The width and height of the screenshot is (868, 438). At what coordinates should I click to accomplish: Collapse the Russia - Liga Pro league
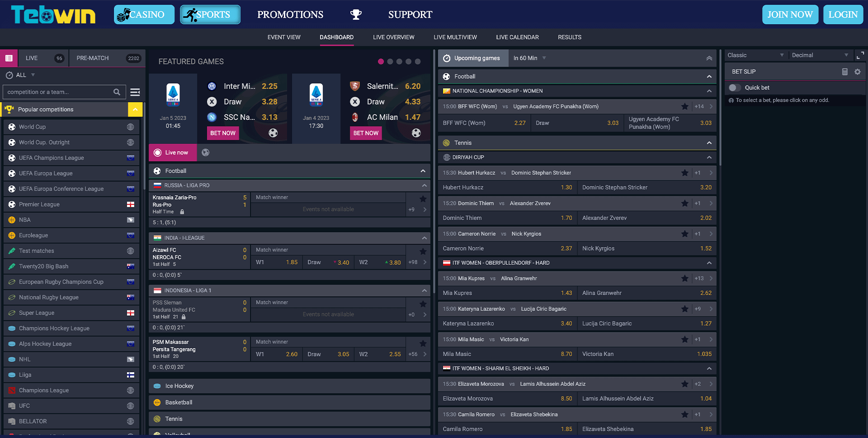(x=424, y=185)
